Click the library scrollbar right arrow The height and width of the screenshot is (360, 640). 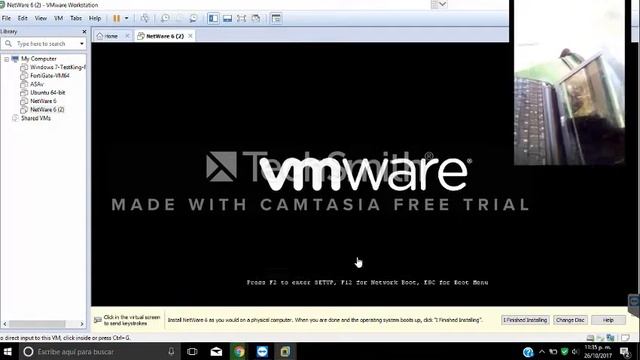tap(82, 324)
